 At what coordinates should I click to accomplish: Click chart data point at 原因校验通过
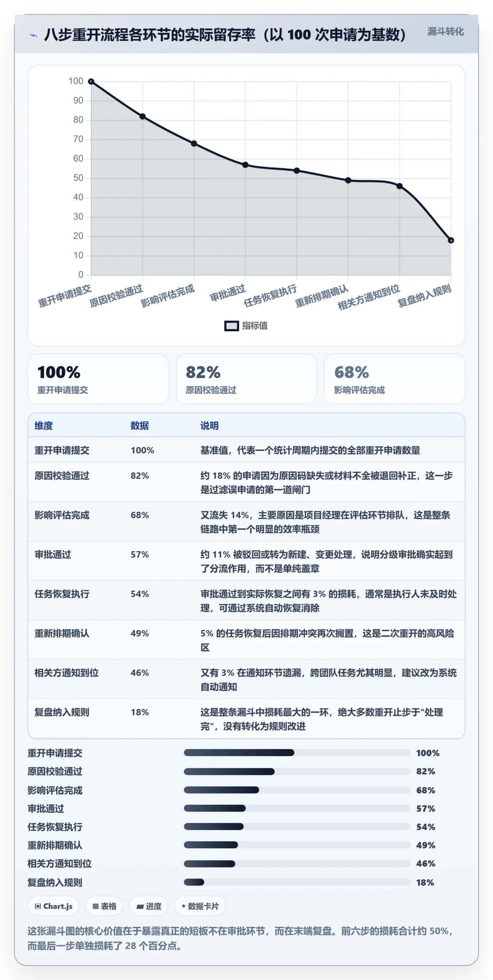(142, 116)
